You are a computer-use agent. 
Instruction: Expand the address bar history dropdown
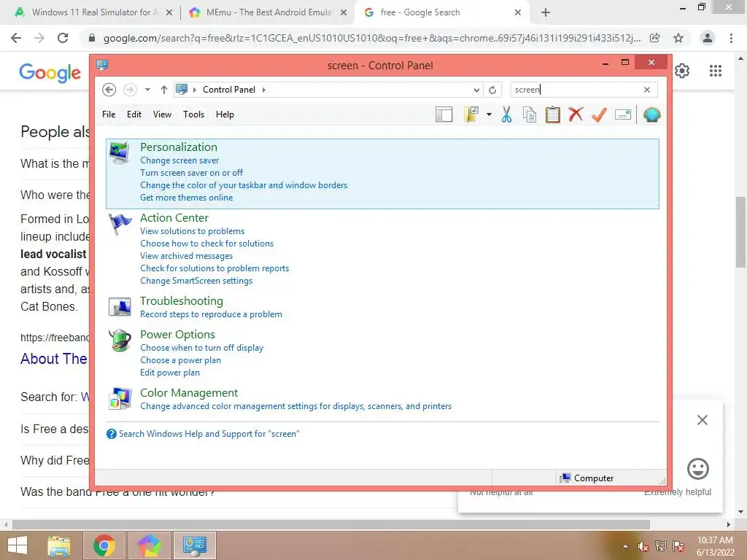(x=476, y=90)
